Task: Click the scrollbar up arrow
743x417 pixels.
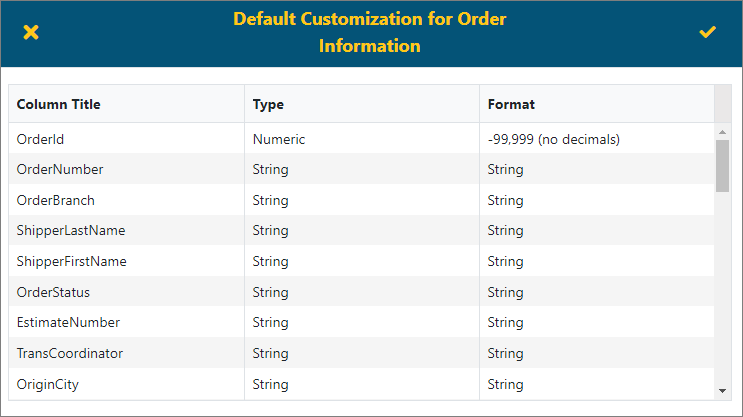Action: tap(722, 131)
